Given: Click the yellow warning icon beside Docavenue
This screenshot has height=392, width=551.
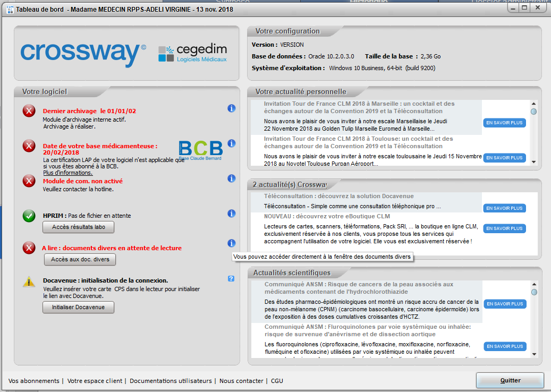Looking at the screenshot, I should tap(29, 282).
